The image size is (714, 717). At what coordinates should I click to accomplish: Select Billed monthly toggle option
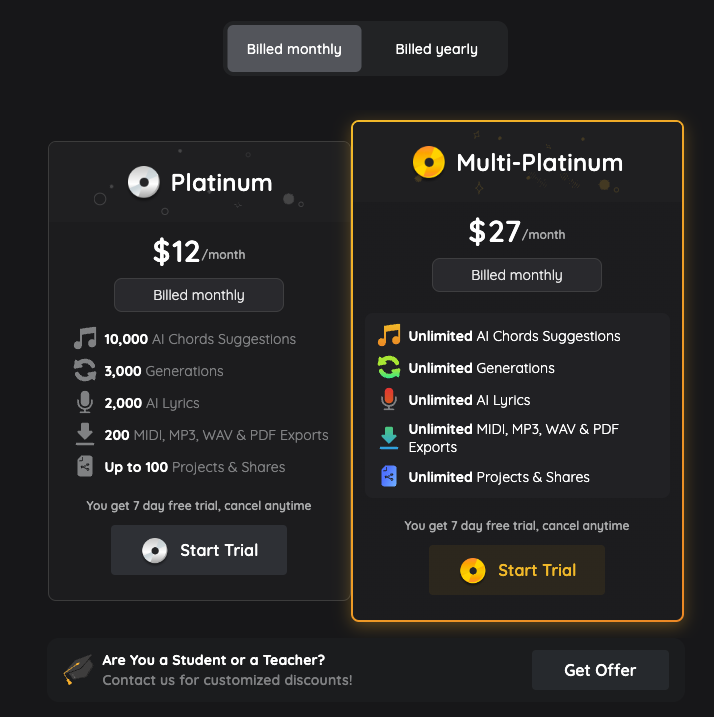[x=294, y=49]
